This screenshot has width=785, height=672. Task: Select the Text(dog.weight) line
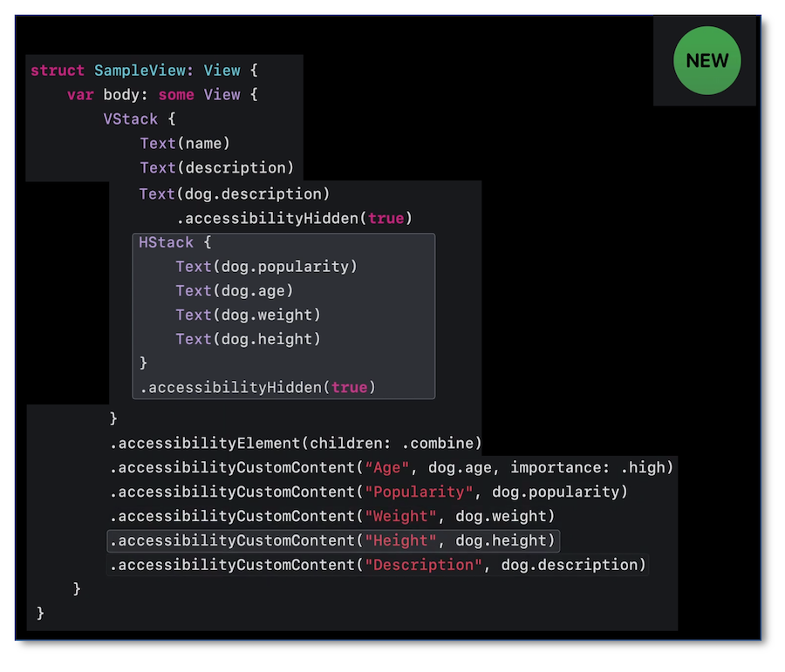[x=248, y=315]
